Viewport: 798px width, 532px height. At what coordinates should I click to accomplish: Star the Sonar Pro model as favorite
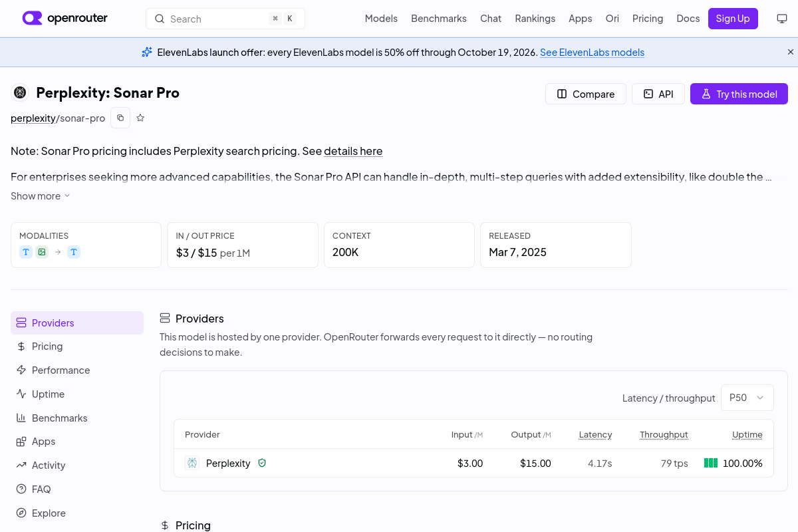click(140, 118)
